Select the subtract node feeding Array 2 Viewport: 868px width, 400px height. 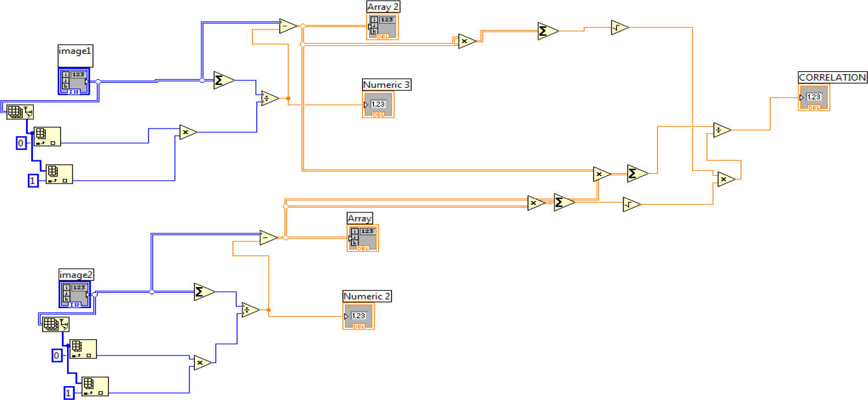click(x=287, y=26)
